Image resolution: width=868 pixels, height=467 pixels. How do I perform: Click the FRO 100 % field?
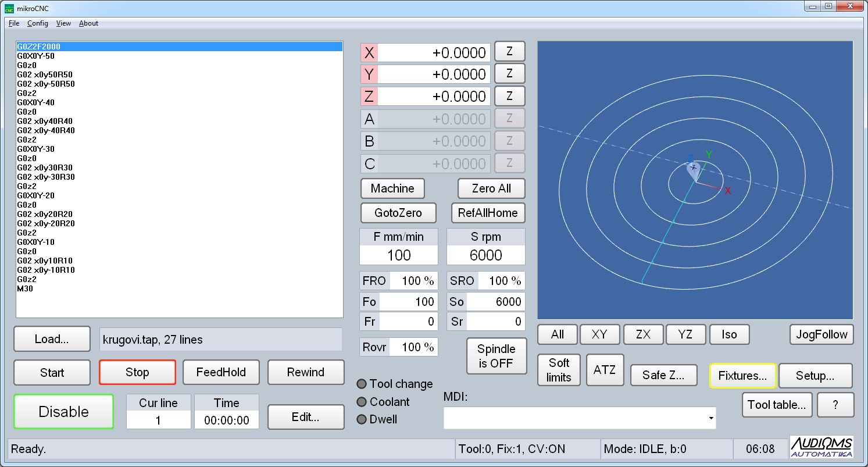click(413, 281)
